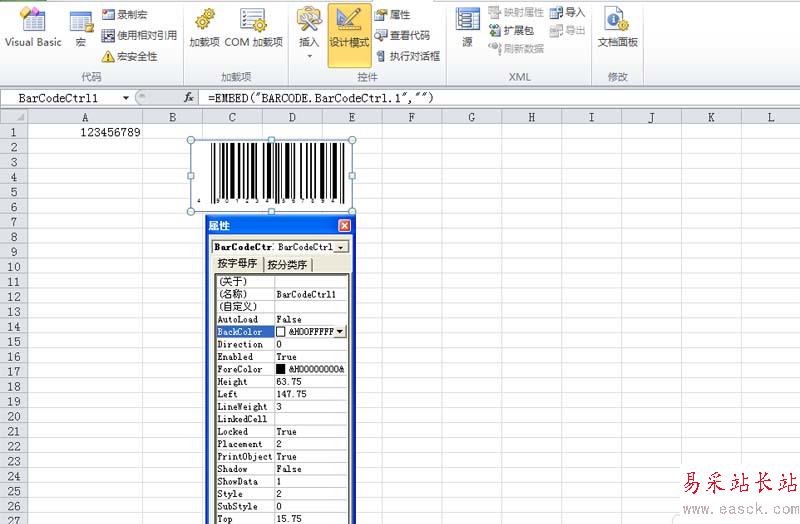Click the Height value 63.75

311,382
